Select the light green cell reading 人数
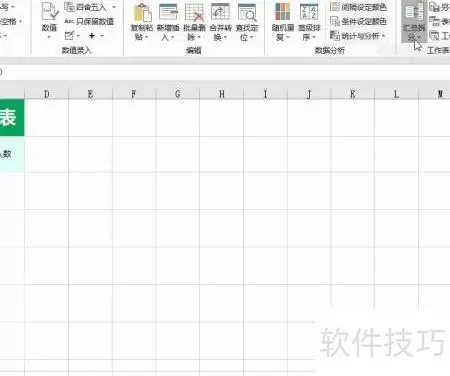This screenshot has width=450, height=376. click(12, 154)
